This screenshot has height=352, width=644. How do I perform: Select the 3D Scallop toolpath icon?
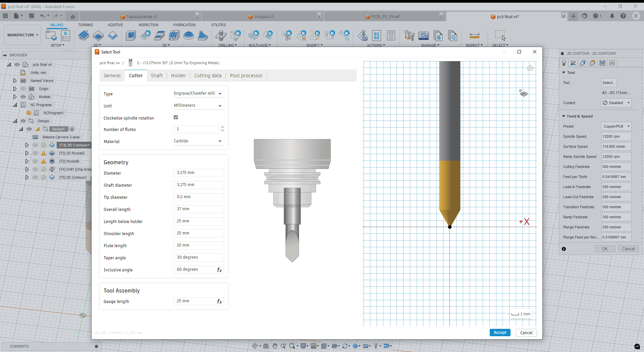(x=189, y=35)
